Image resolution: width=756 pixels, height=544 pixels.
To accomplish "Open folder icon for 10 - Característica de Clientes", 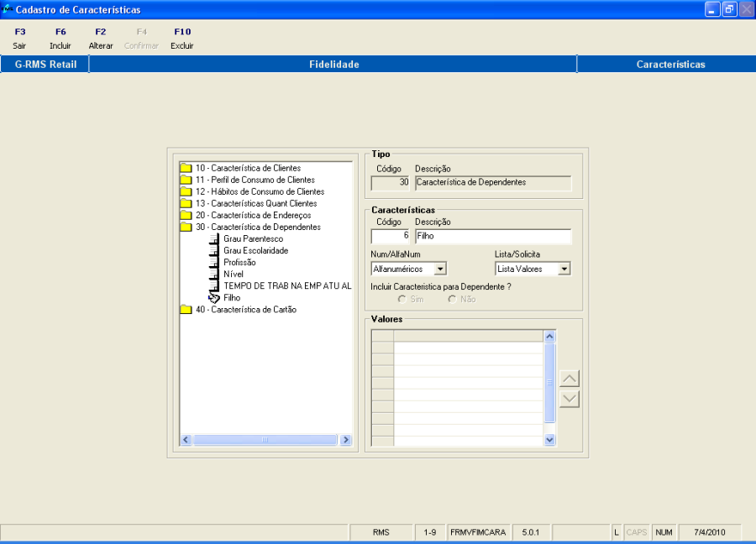I will tap(186, 168).
